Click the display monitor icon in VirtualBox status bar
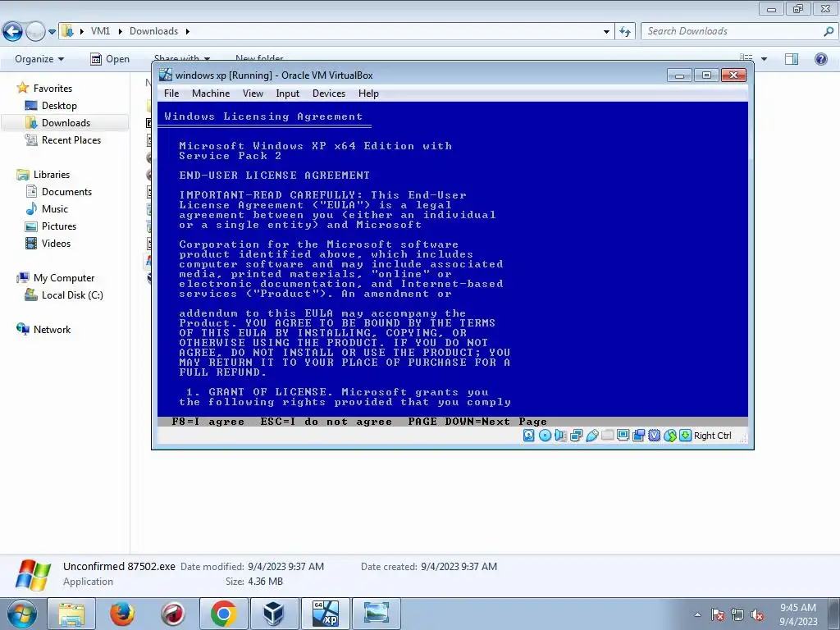The image size is (840, 630). click(623, 435)
